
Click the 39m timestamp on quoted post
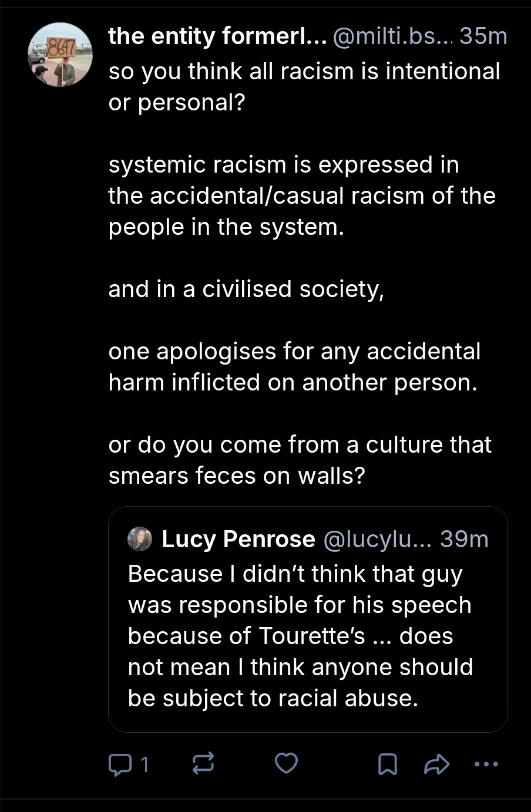pyautogui.click(x=464, y=539)
